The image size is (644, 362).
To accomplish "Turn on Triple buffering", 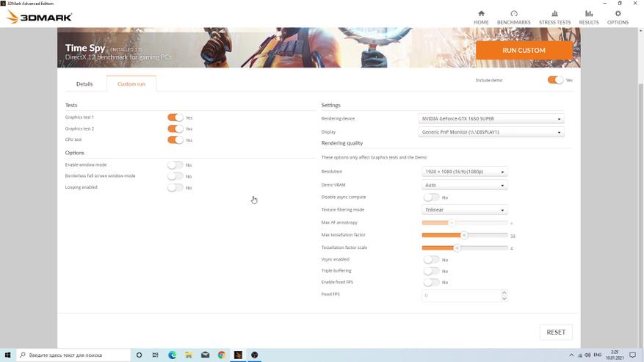I will pyautogui.click(x=431, y=271).
